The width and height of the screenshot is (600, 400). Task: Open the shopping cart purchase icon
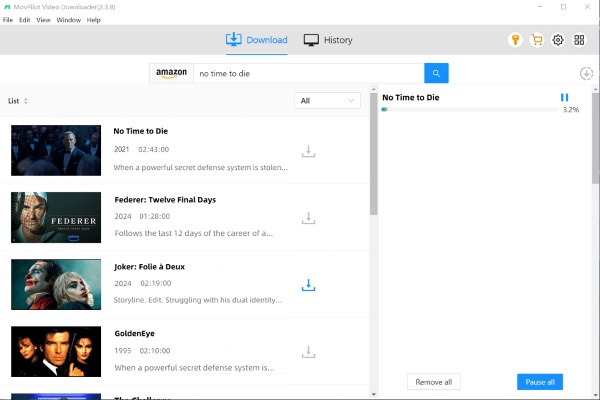pyautogui.click(x=536, y=40)
